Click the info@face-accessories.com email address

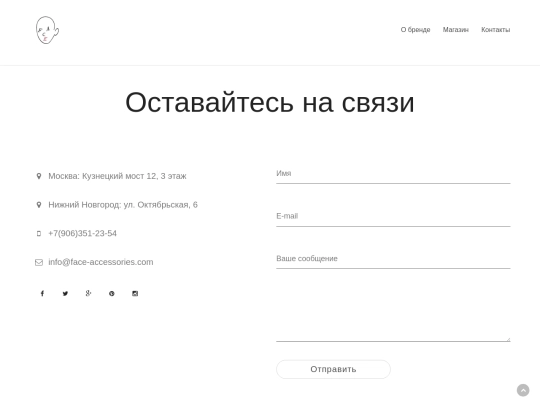[101, 262]
